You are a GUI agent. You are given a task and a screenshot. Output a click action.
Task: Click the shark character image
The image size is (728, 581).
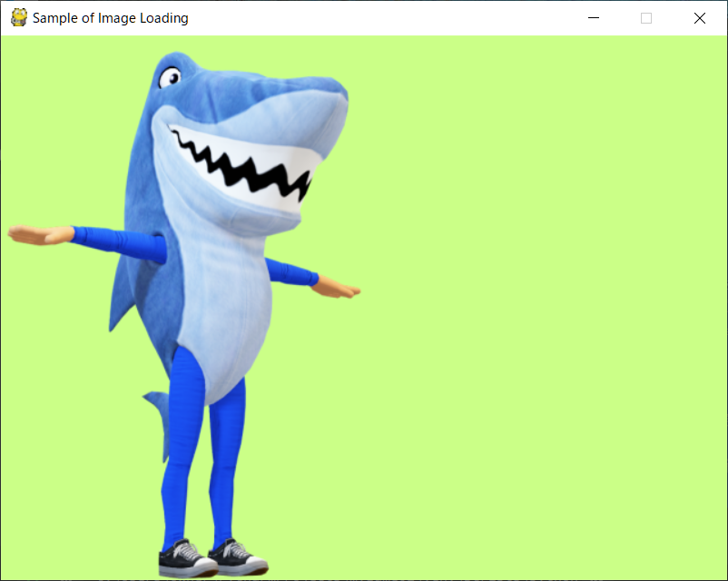pos(184,314)
